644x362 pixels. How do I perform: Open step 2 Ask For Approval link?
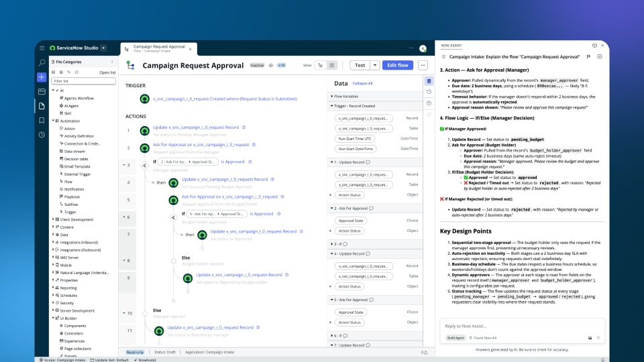tap(201, 145)
